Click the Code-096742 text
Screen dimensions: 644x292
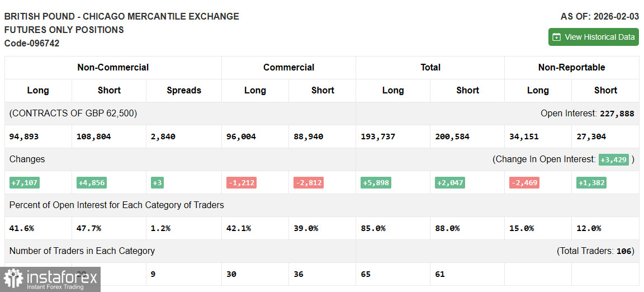click(32, 43)
